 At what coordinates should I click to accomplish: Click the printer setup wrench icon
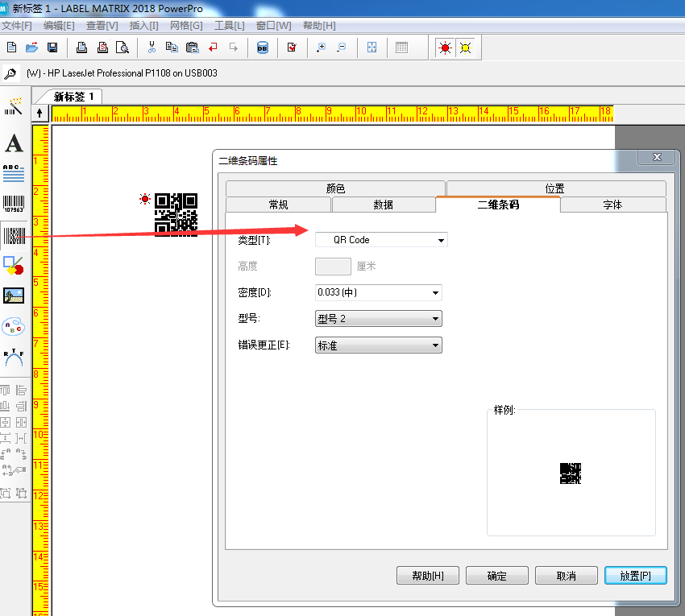[x=10, y=73]
